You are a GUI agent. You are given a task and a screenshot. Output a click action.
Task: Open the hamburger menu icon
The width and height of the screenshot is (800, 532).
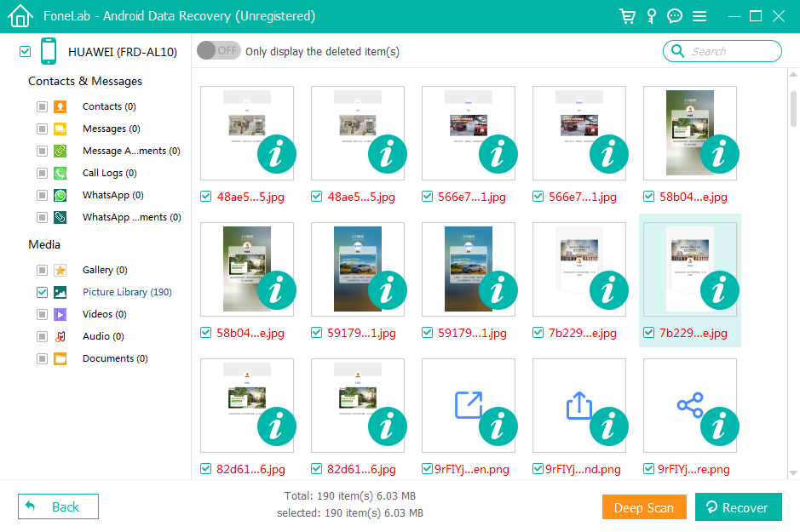click(x=699, y=16)
